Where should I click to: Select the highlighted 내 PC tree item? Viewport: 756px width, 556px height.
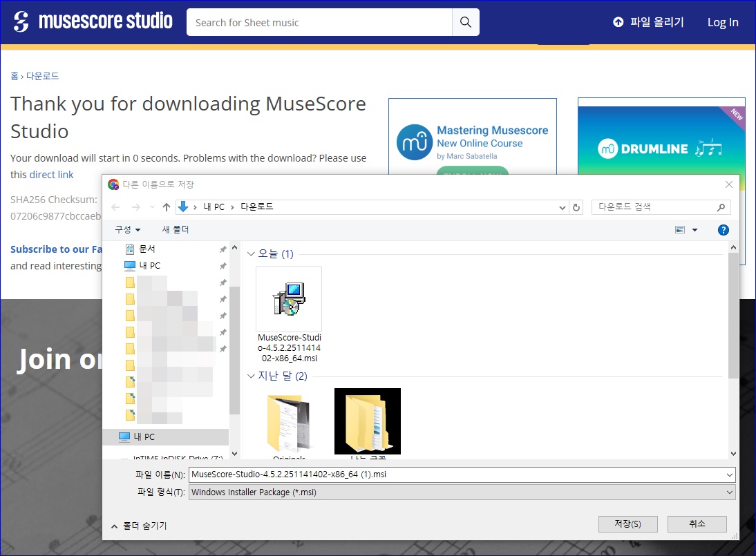(x=166, y=437)
